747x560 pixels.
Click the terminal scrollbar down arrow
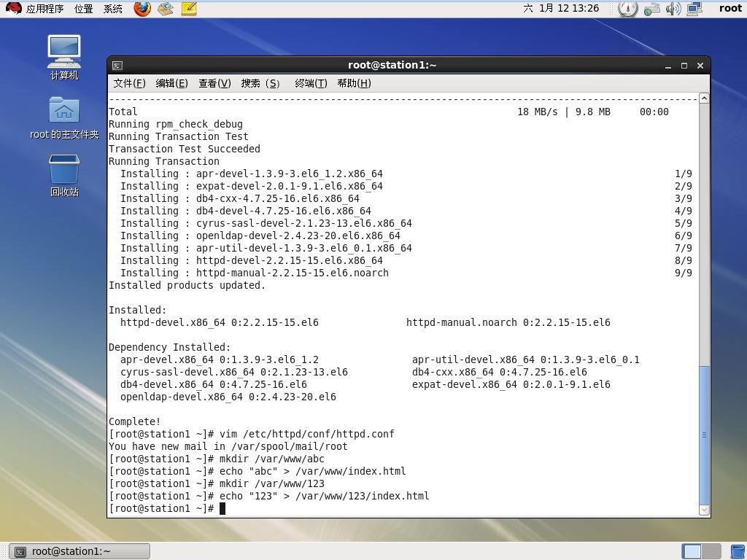pyautogui.click(x=704, y=510)
